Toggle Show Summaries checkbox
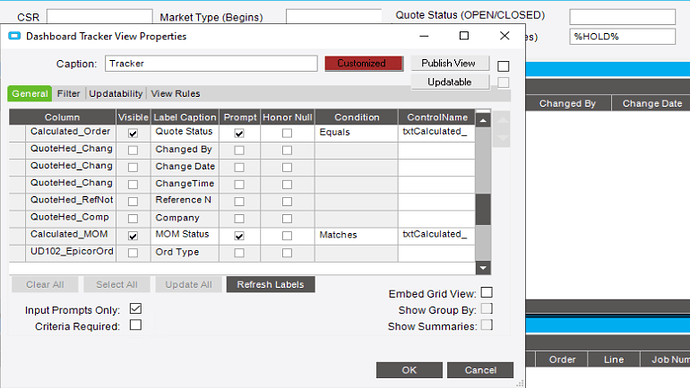Image resolution: width=690 pixels, height=388 pixels. point(487,325)
